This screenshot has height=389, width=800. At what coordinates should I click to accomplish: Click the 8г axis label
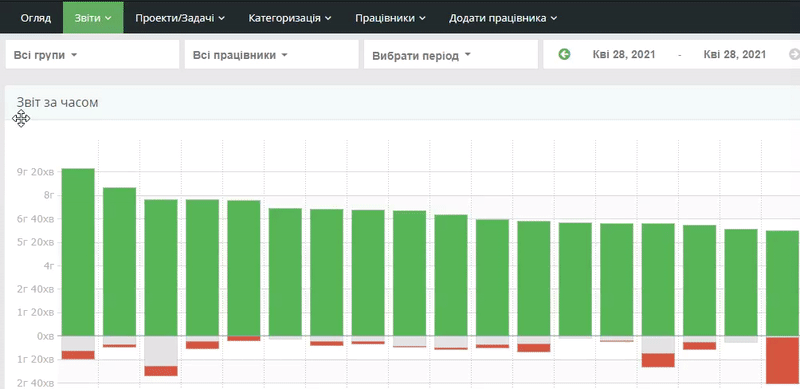pyautogui.click(x=49, y=195)
